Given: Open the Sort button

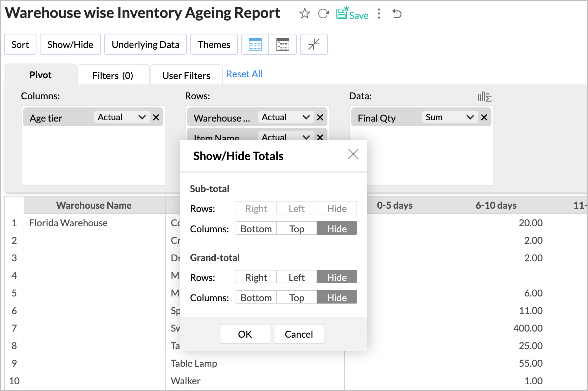Looking at the screenshot, I should (20, 44).
